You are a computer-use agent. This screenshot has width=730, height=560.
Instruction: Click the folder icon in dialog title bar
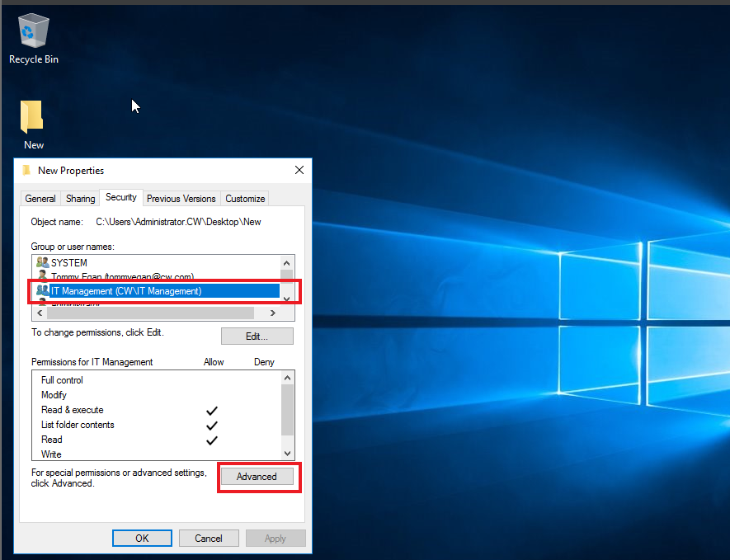click(26, 170)
